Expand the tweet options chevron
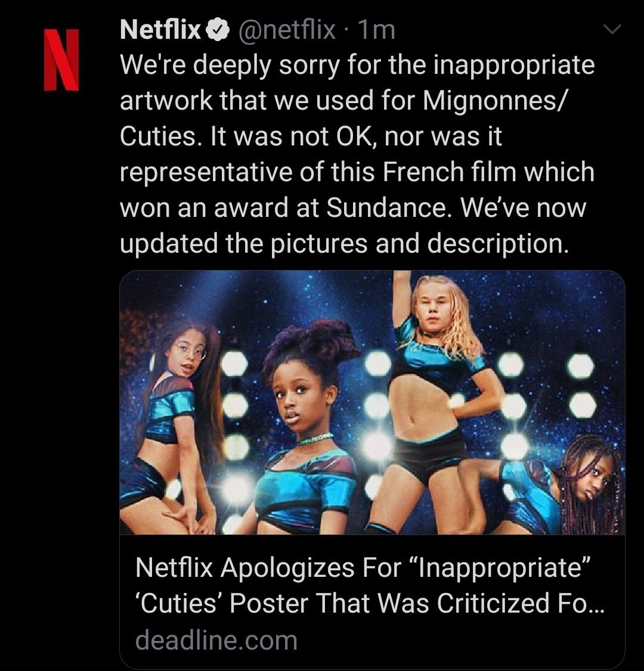 click(612, 29)
